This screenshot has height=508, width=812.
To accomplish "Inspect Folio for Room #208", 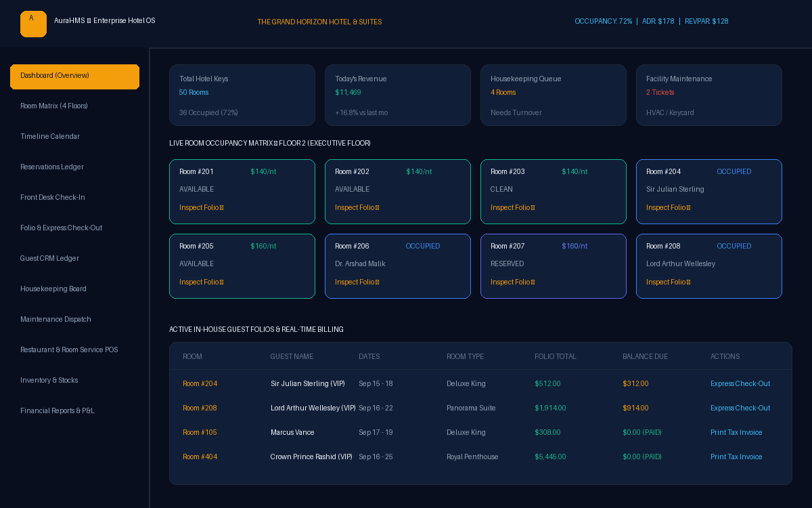I will coord(669,282).
